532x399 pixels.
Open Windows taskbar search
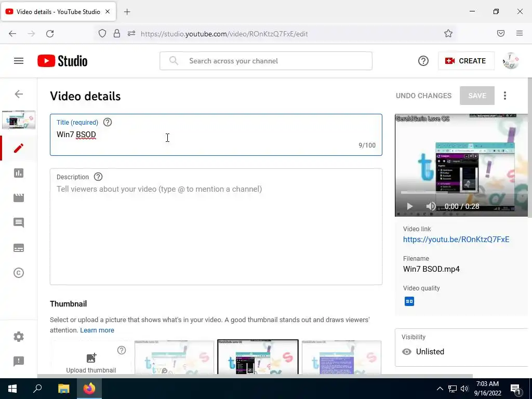37,389
